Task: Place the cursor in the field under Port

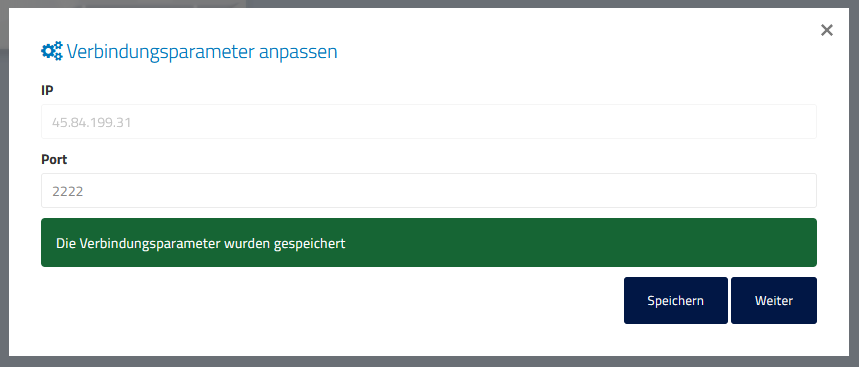Action: coord(429,191)
